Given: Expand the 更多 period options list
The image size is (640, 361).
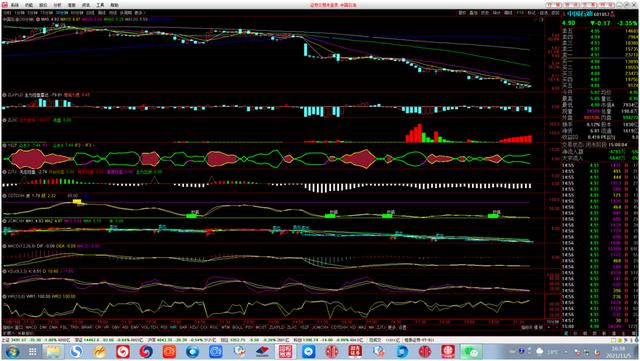Looking at the screenshot, I should coord(139,13).
